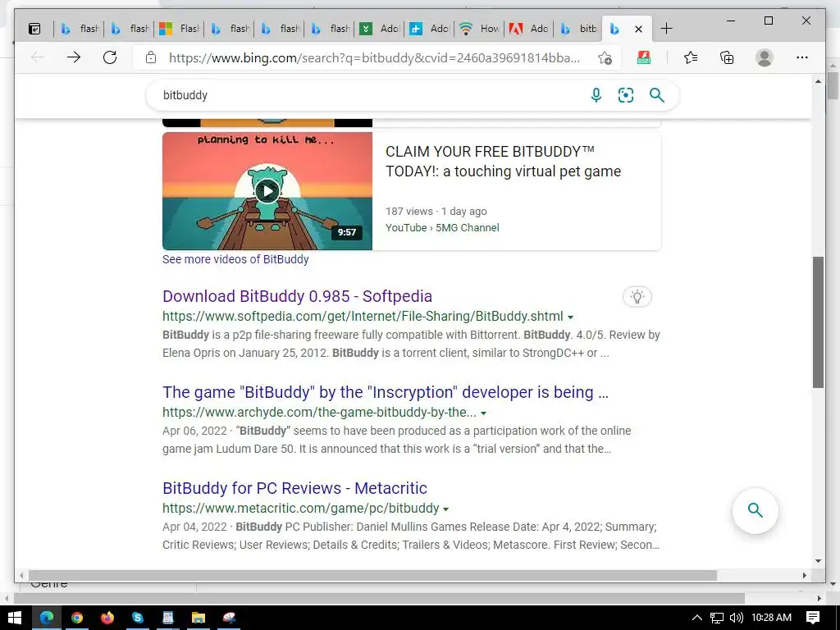840x630 pixels.
Task: Click the page horizontal scrollbar thumb
Action: tap(373, 575)
